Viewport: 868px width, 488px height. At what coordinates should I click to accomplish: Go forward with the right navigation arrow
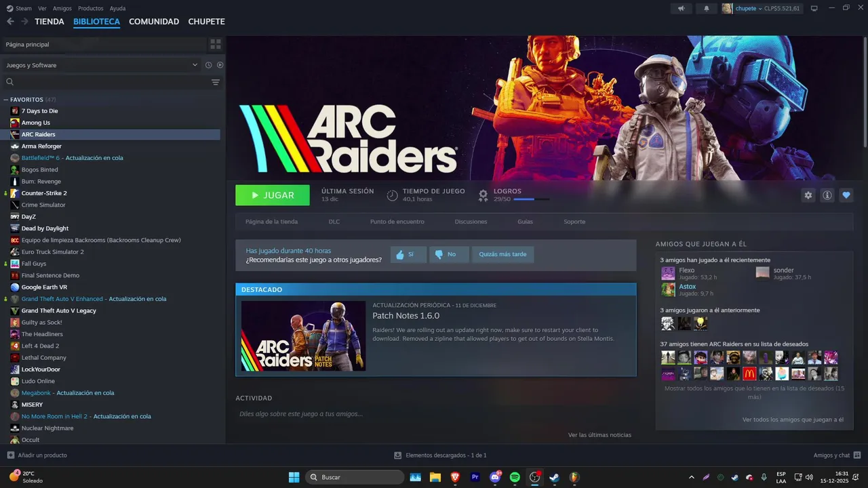coord(24,22)
